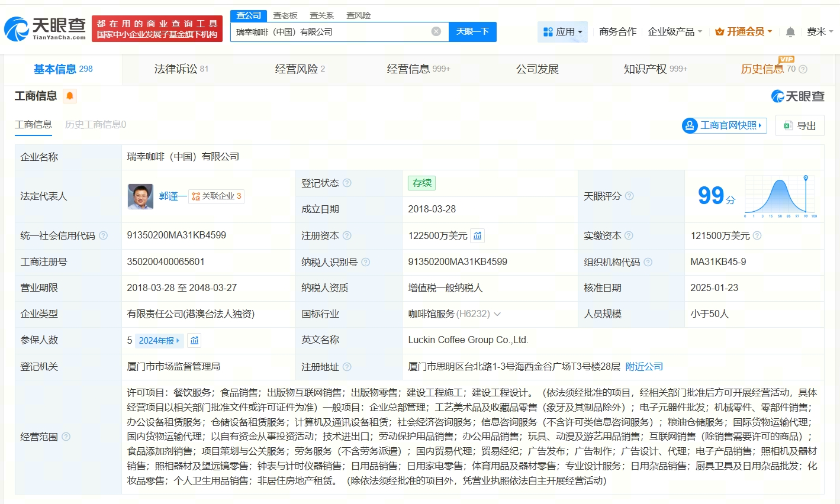Open chart icon beside 122500万美元
The image size is (840, 504).
[478, 235]
